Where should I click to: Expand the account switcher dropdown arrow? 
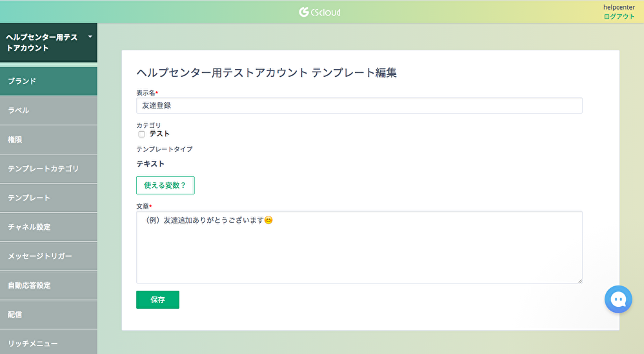[90, 37]
